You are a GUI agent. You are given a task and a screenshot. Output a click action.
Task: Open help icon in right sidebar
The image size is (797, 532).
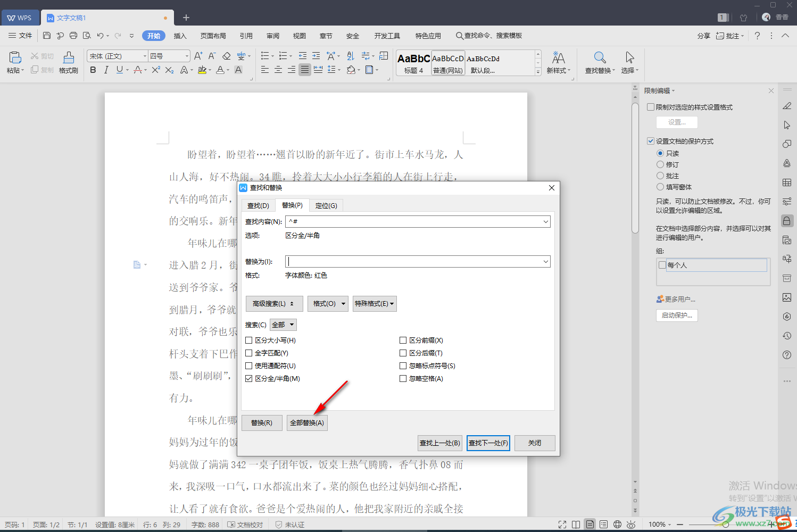click(x=787, y=355)
